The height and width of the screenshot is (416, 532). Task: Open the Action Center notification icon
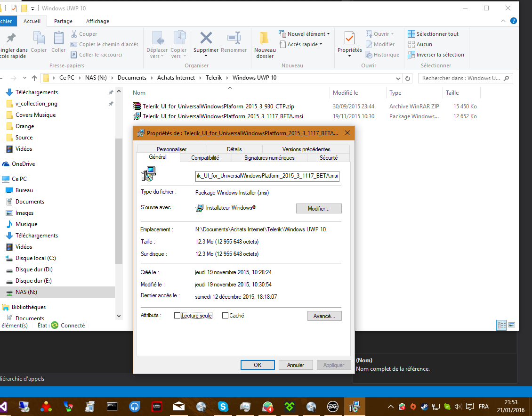pyautogui.click(x=470, y=406)
